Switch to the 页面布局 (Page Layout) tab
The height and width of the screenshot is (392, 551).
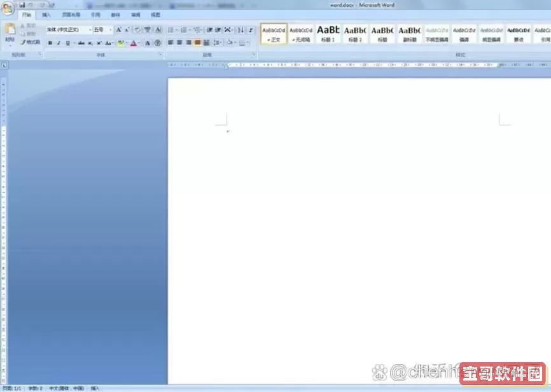pyautogui.click(x=71, y=15)
